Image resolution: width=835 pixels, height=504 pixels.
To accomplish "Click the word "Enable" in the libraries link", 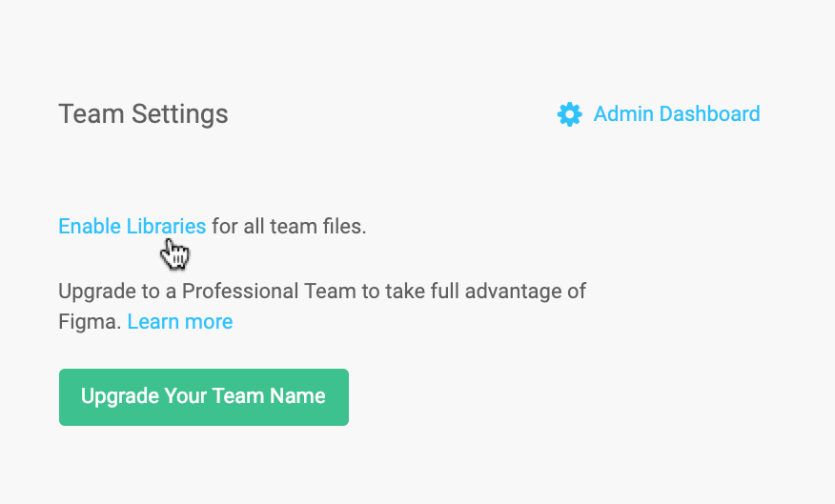I will coord(90,227).
